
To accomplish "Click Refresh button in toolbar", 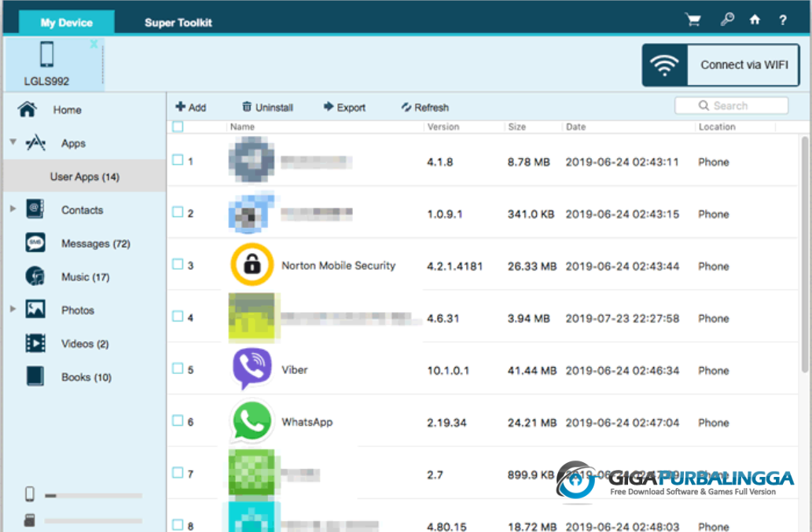I will (x=424, y=107).
